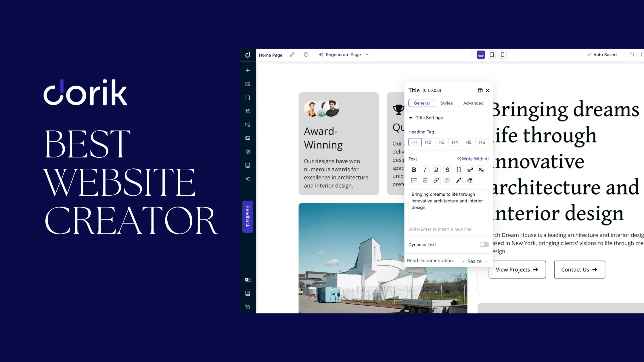644x362 pixels.
Task: Switch to the Styles tab
Action: coord(446,103)
